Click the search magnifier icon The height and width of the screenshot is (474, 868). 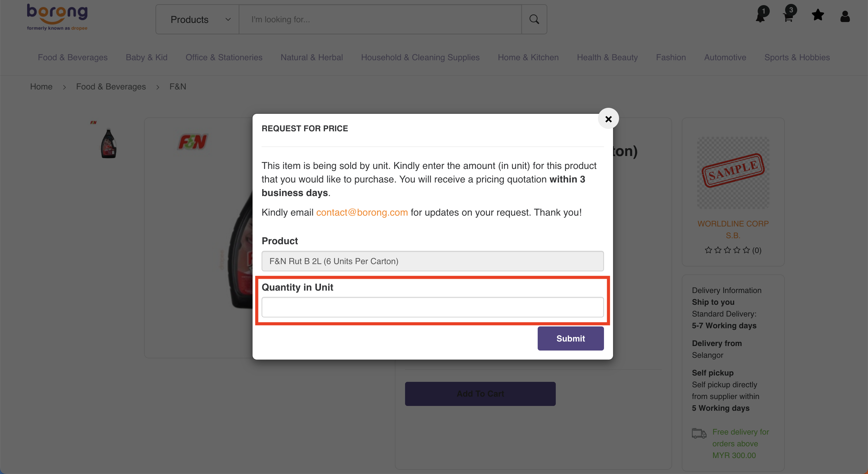point(534,19)
